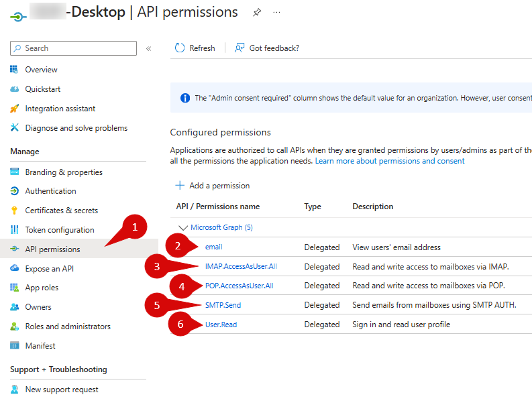Open the Quickstart menu item

43,89
